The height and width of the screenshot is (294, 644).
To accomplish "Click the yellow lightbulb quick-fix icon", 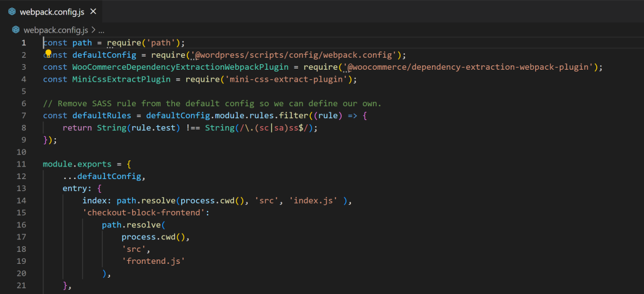I will [x=48, y=53].
